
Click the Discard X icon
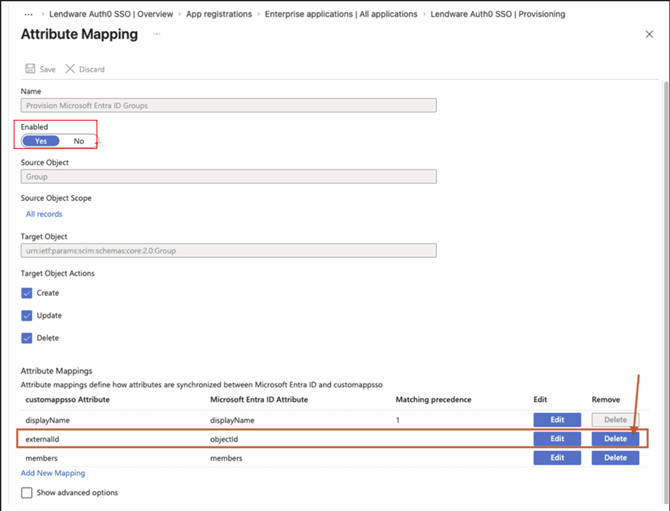[x=70, y=69]
